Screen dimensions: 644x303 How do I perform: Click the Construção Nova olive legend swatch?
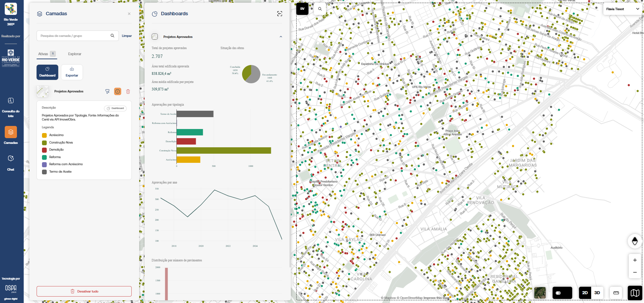(44, 143)
